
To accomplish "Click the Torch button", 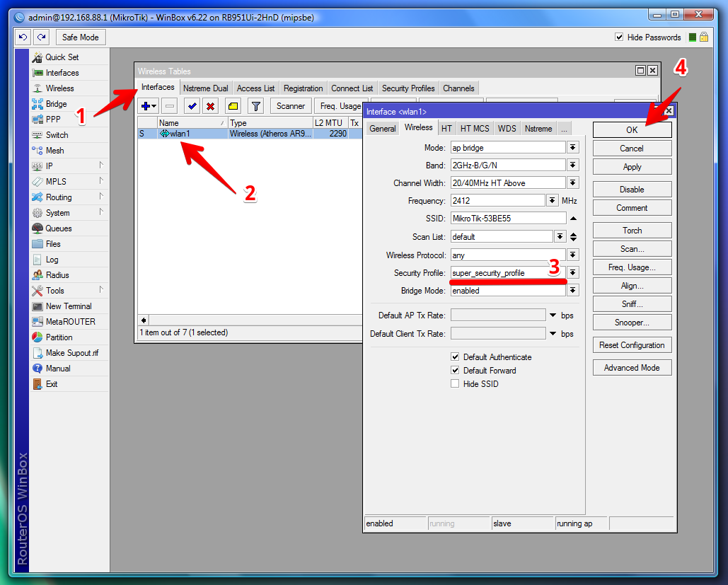I will click(x=632, y=231).
